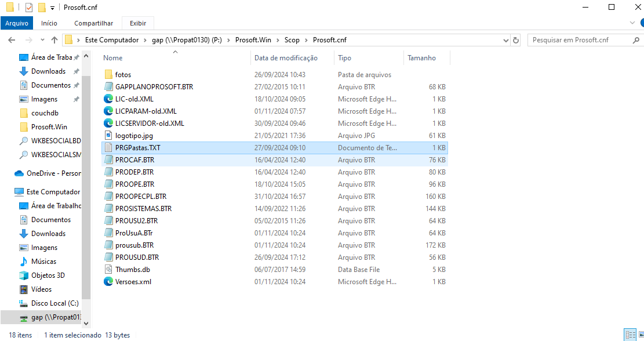644x341 pixels.
Task: Click the PRGPastas.TXT text file icon
Action: coord(108,147)
